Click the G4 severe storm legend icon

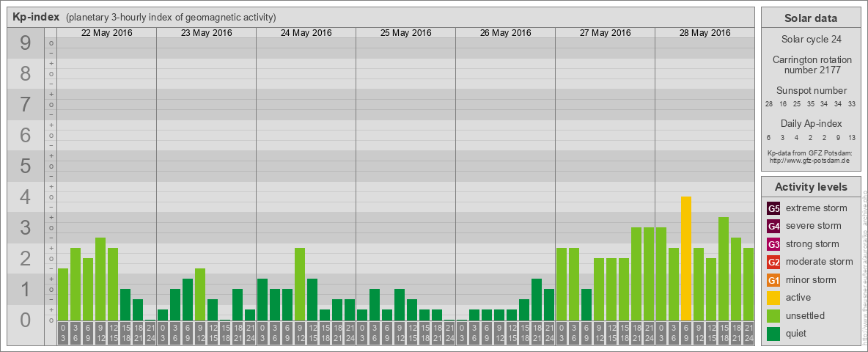[773, 227]
